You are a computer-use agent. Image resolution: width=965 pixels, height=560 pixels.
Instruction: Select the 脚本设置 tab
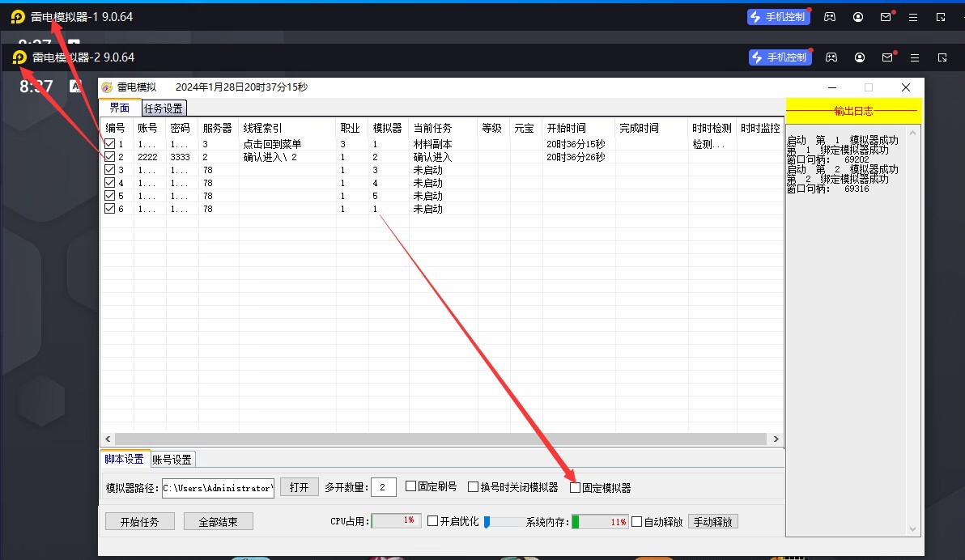click(x=125, y=459)
